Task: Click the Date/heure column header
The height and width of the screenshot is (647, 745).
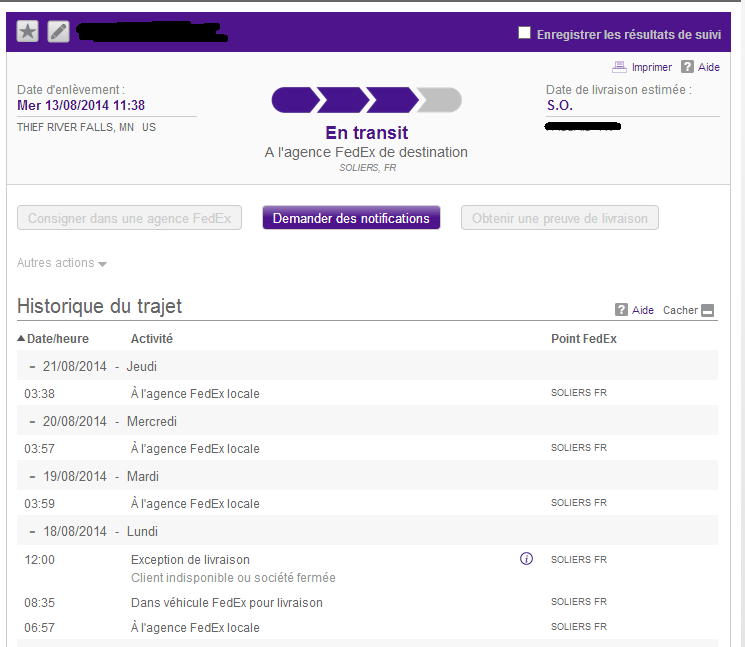Action: [57, 339]
